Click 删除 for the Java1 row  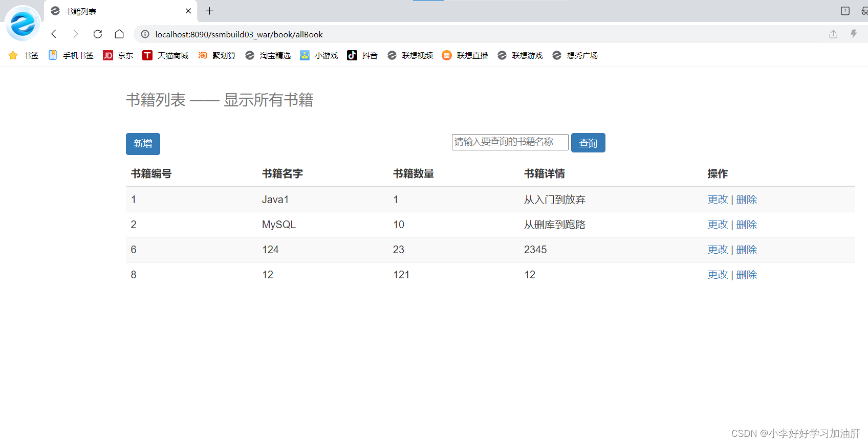click(x=746, y=200)
